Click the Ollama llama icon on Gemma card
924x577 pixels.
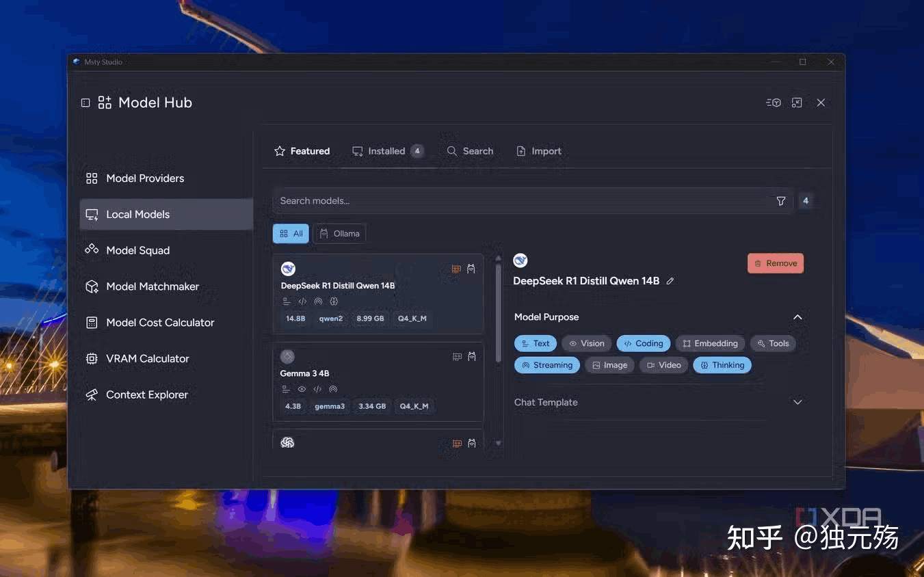point(471,357)
